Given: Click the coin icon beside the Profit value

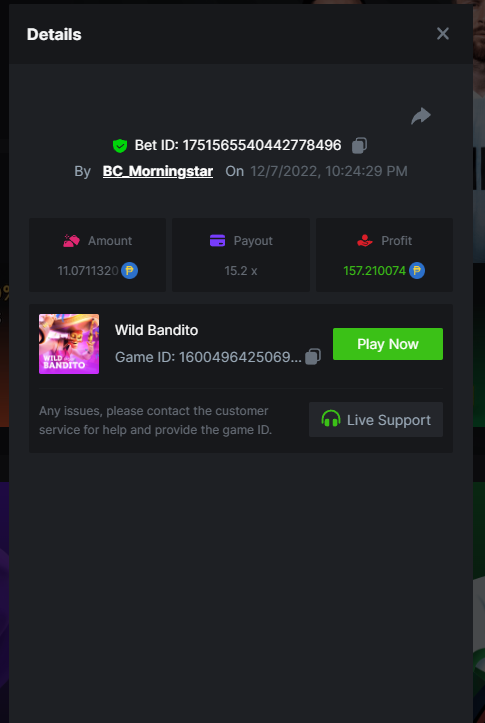Looking at the screenshot, I should 417,270.
